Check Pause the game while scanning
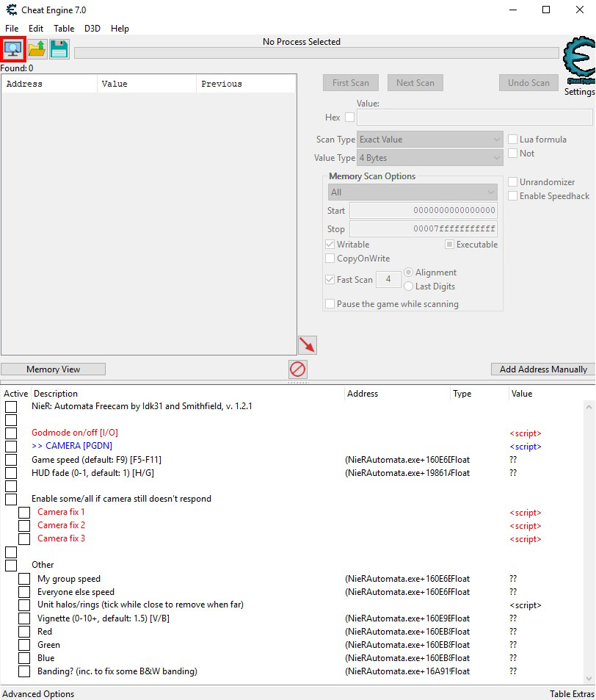Viewport: 596px width, 700px height. 330,303
